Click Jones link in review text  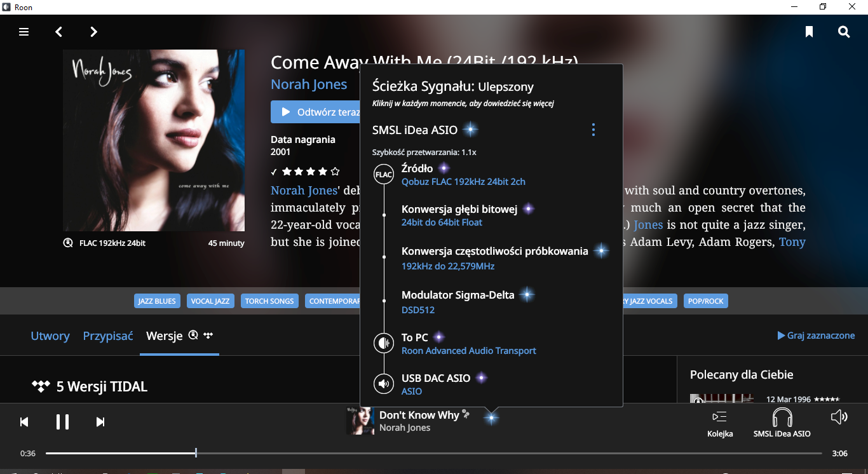(648, 225)
